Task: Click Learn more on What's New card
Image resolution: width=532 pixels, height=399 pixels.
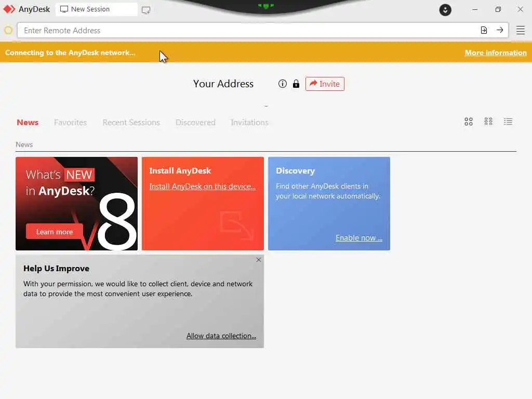Action: (54, 232)
